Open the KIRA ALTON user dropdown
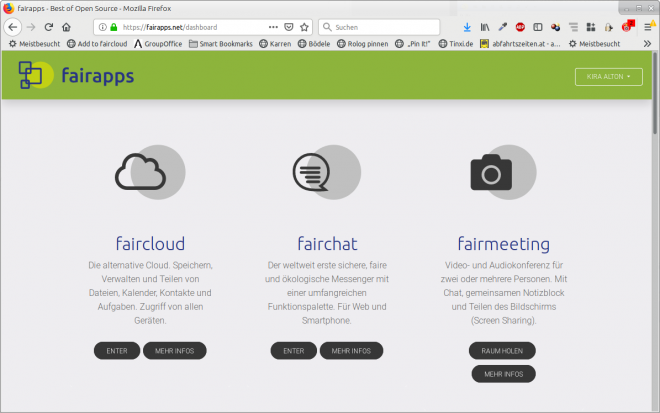Screen dimensions: 660x413 [609, 77]
